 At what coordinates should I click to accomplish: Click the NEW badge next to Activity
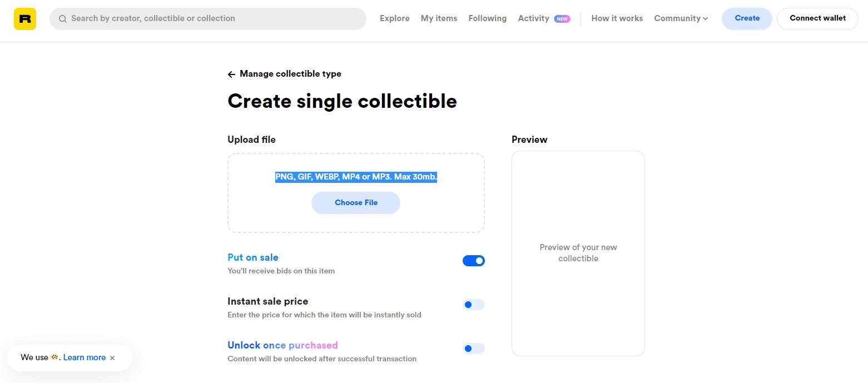click(x=562, y=19)
